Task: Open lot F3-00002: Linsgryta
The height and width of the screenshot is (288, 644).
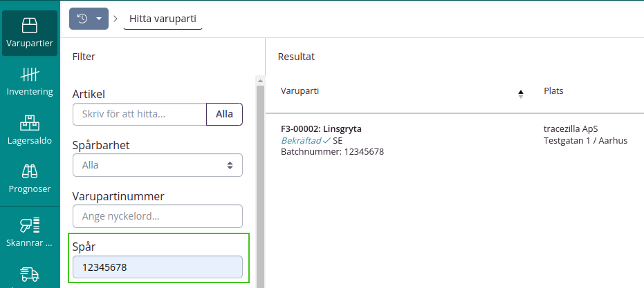Action: [x=321, y=128]
